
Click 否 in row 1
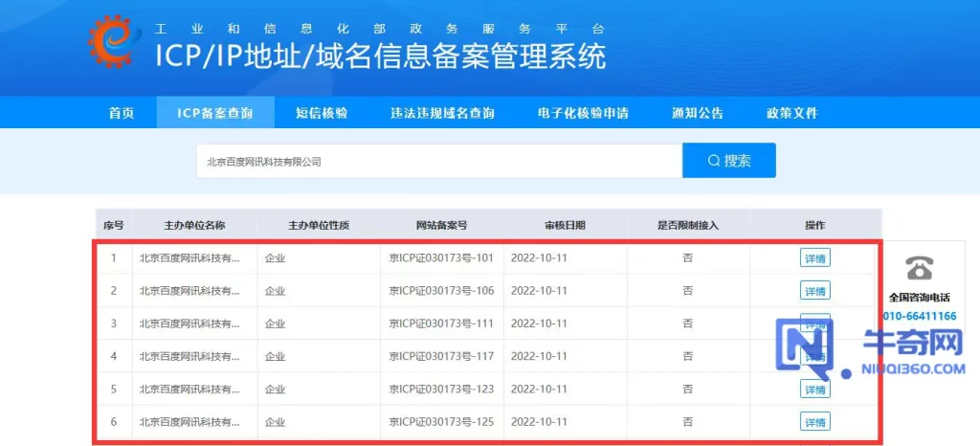click(687, 257)
